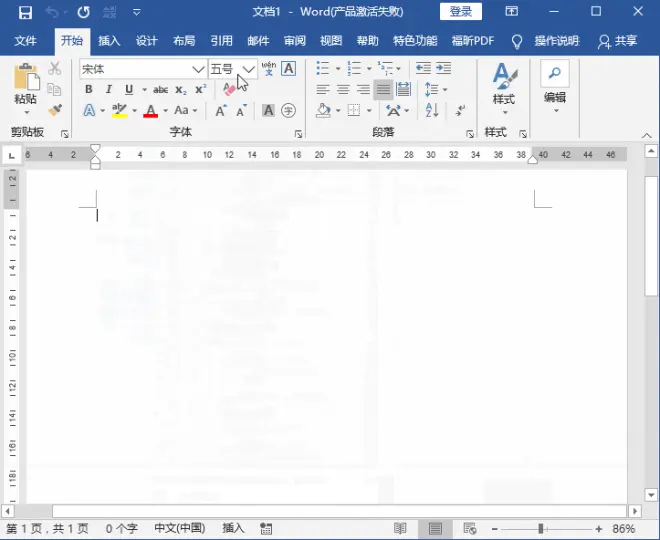
Task: Switch to Print Layout view
Action: [x=435, y=529]
